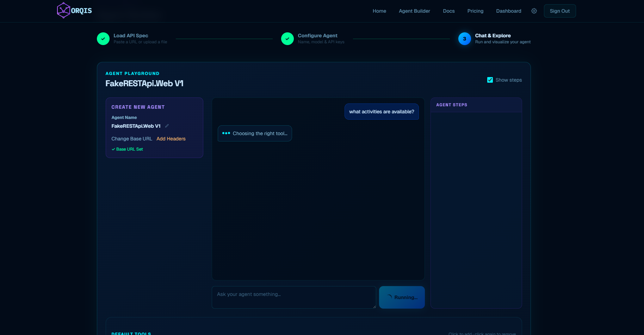Click the Load API Spec checkmark step
Image resolution: width=644 pixels, height=335 pixels.
coord(103,39)
